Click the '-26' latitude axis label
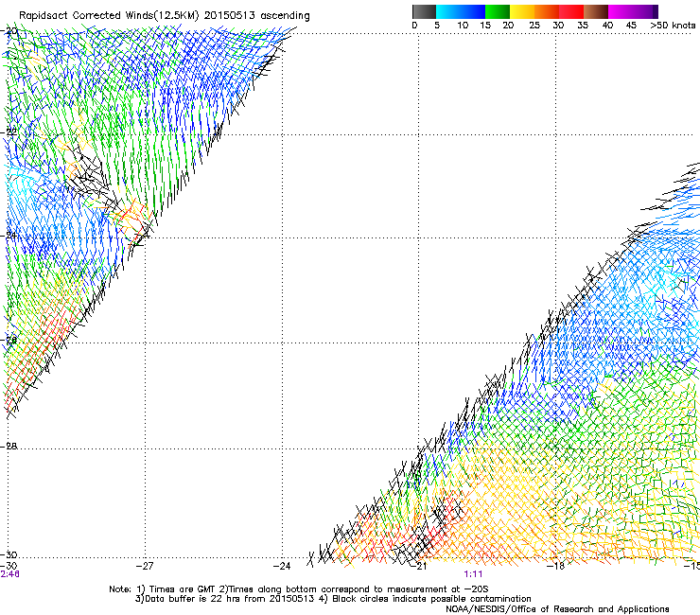The width and height of the screenshot is (700, 615). tap(9, 341)
